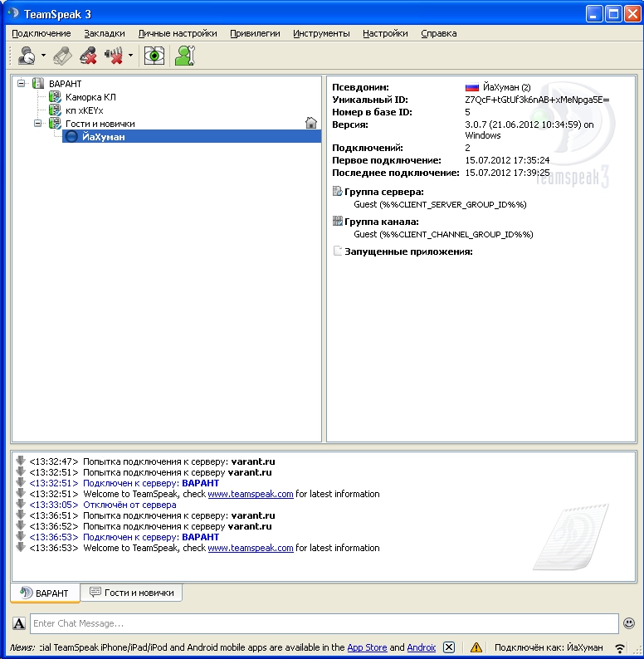
Task: Click the last connection time 15.07.2012 17:39:25
Action: click(x=507, y=173)
